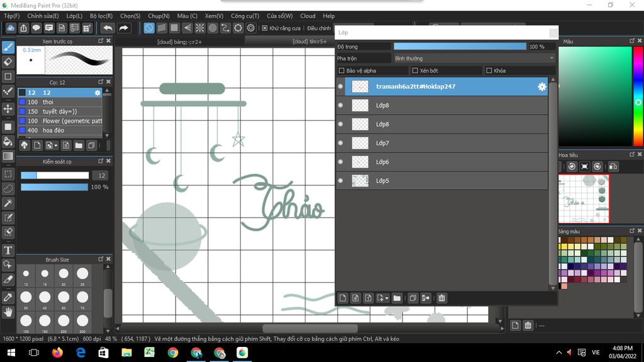Turn snap off with the circle-slash icon

pos(149,28)
